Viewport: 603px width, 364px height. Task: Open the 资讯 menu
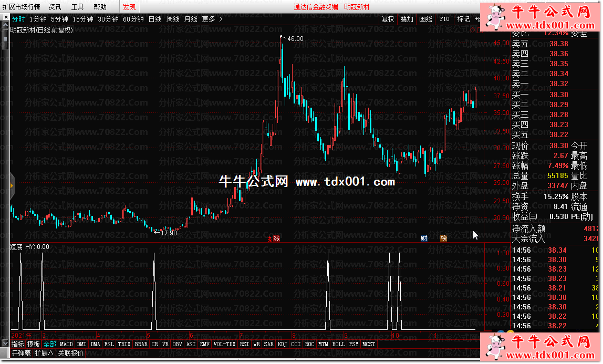pyautogui.click(x=55, y=7)
